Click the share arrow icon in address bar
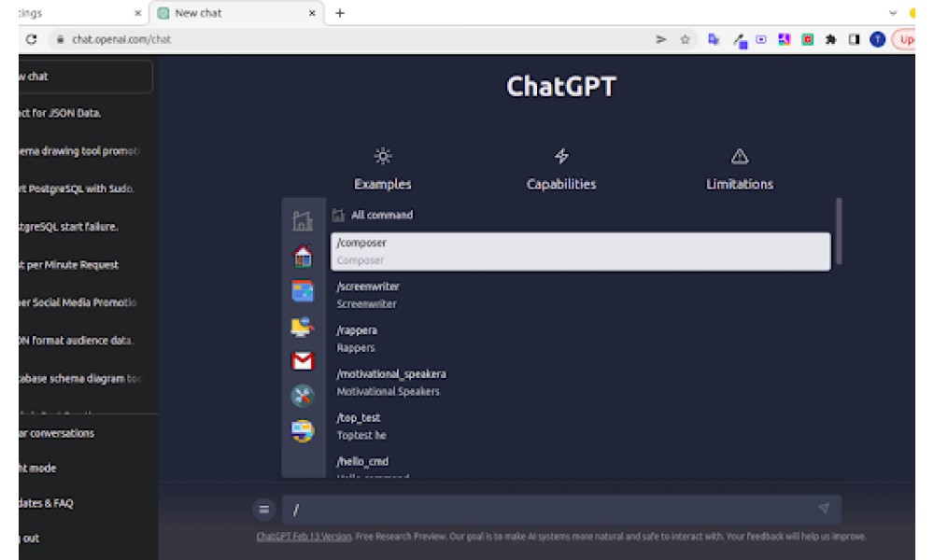 [660, 39]
